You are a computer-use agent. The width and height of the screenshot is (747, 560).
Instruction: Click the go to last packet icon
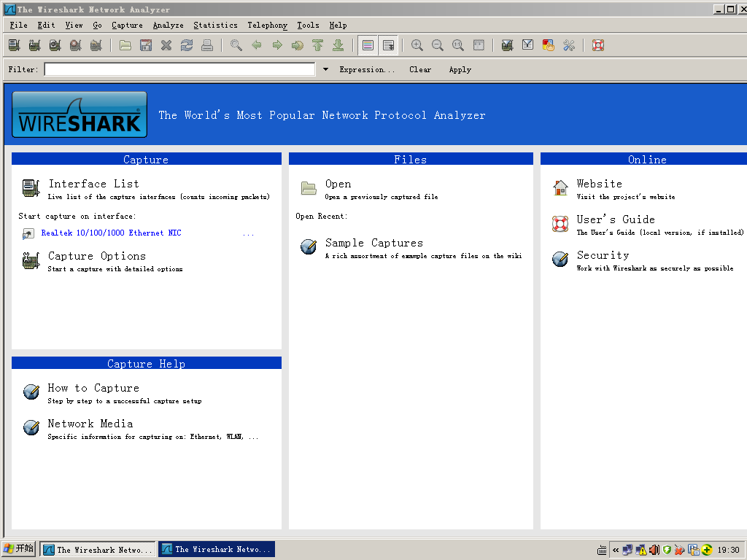tap(338, 45)
